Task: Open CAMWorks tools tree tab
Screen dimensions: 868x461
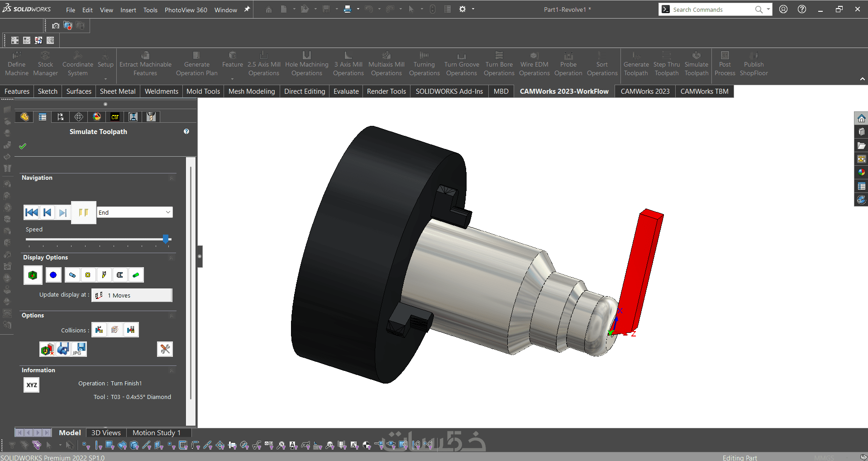Action: pos(151,117)
